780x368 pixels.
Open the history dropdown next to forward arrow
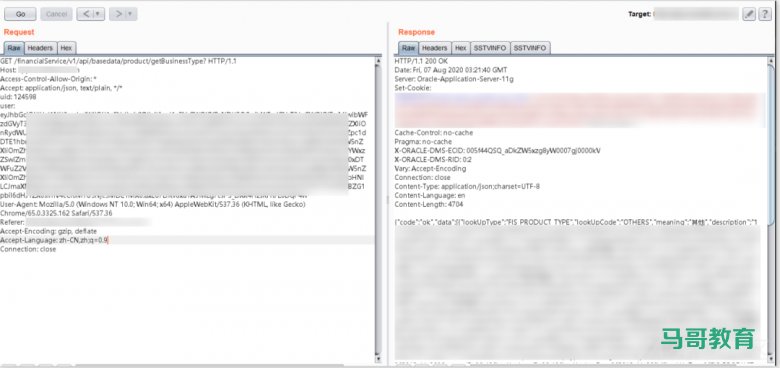[x=131, y=14]
